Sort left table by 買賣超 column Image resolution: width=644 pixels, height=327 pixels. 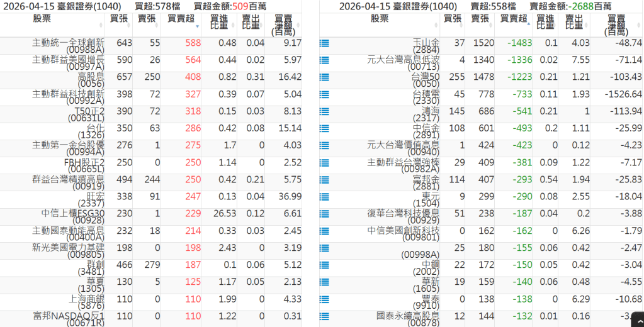coord(181,19)
